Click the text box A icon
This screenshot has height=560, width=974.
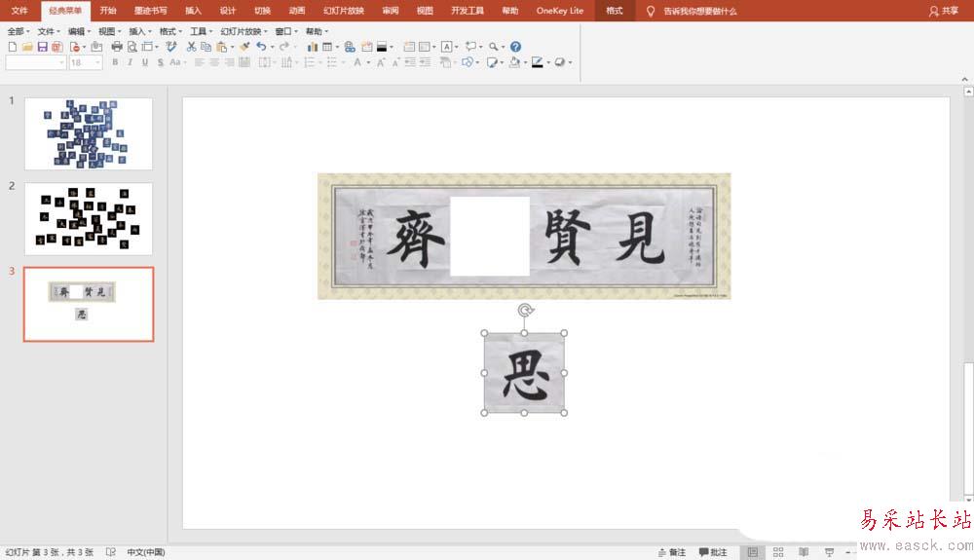(446, 47)
